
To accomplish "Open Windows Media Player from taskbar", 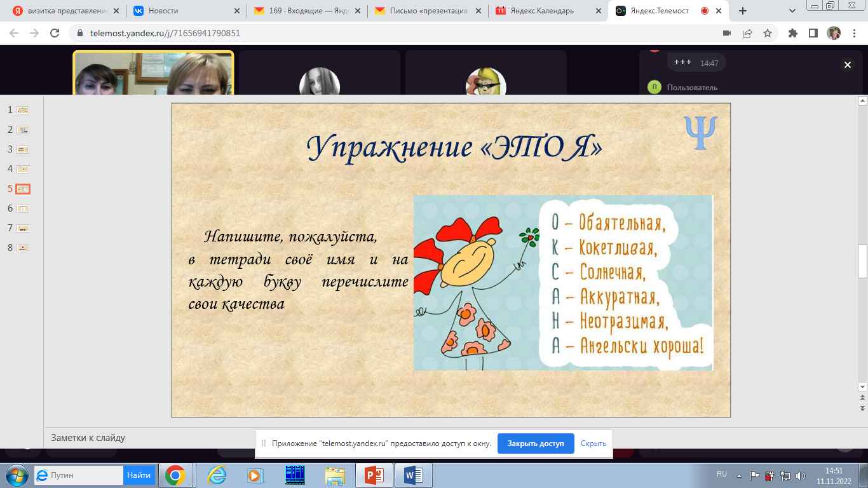I will pyautogui.click(x=254, y=475).
